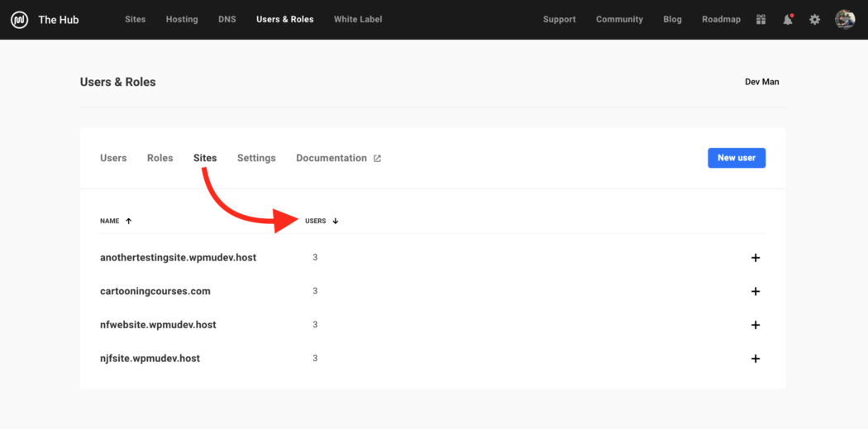868x429 pixels.
Task: Expand the cartooningcourses.com row
Action: pyautogui.click(x=755, y=292)
